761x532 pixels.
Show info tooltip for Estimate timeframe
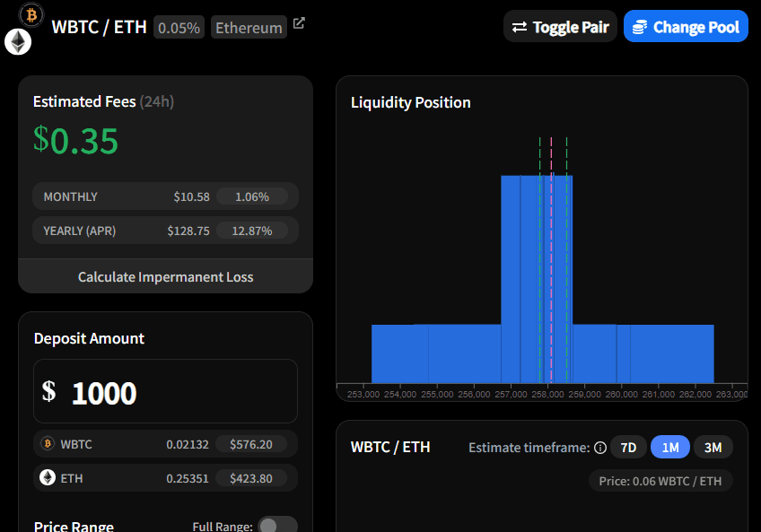[x=600, y=448]
